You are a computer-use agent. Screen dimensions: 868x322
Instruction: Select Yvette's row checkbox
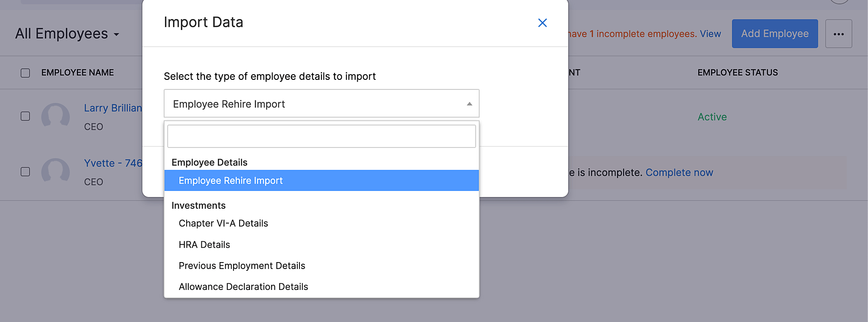coord(26,172)
